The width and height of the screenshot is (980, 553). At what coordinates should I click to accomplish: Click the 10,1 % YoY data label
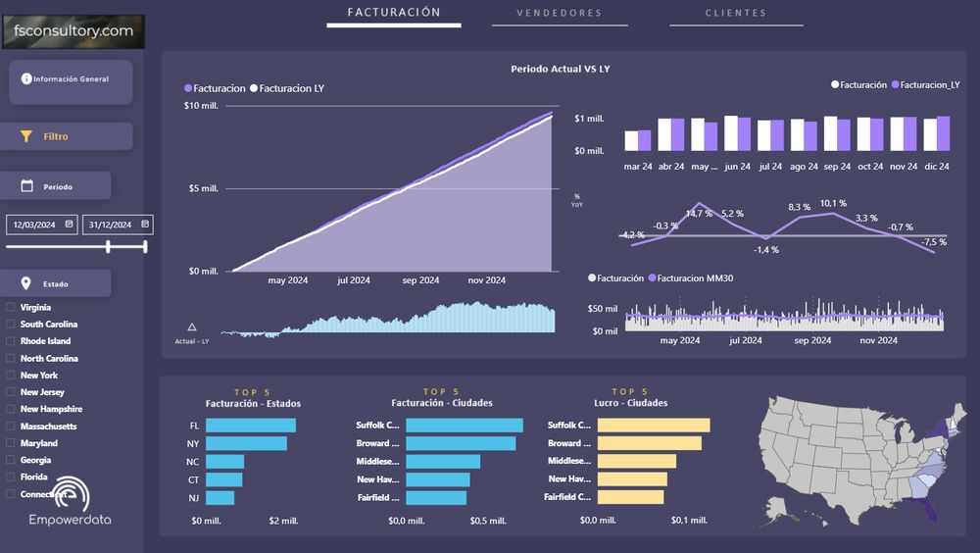click(833, 203)
